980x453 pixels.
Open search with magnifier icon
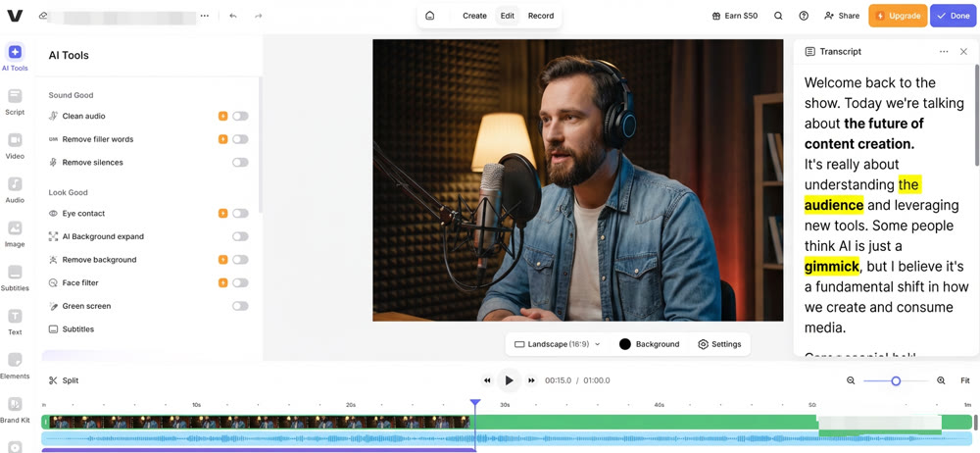pos(778,16)
